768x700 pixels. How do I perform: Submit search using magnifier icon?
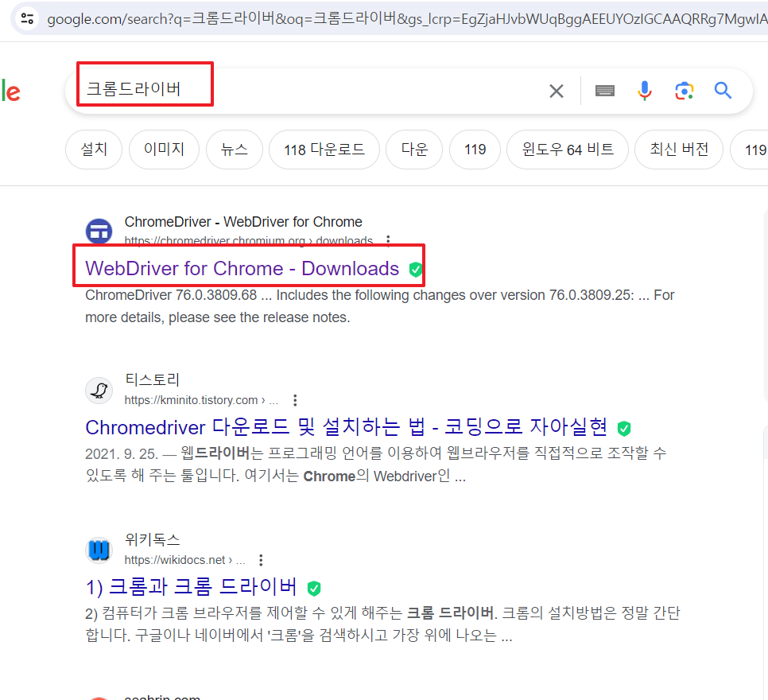723,91
